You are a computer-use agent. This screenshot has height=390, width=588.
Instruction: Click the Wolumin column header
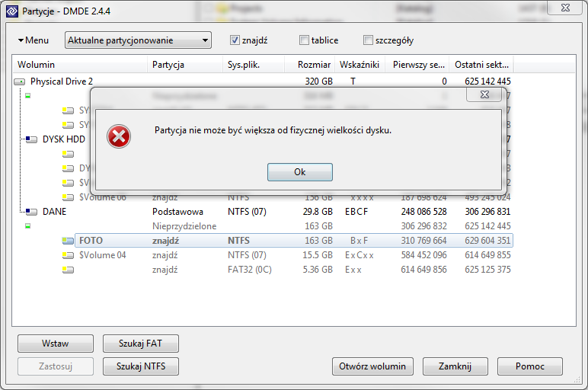pyautogui.click(x=80, y=65)
